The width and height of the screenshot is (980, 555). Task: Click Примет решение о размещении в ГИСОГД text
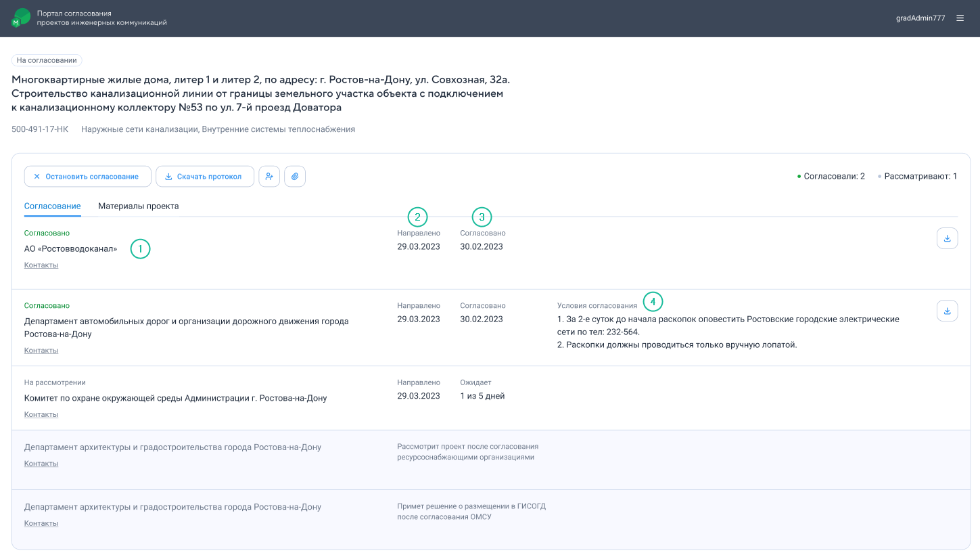point(471,512)
